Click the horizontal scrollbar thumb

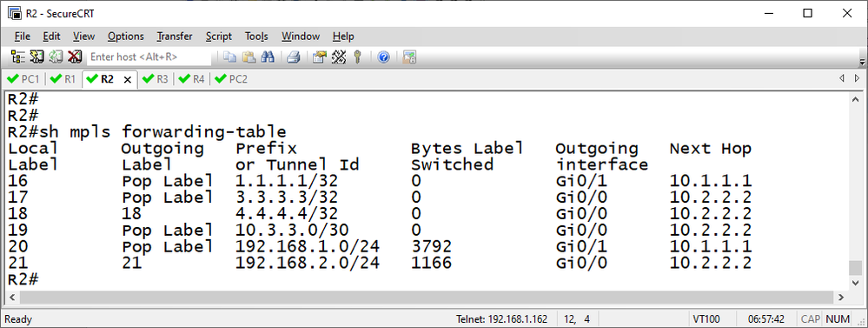pos(427,298)
